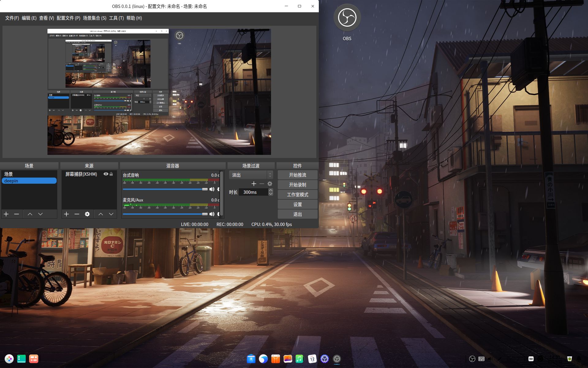Click the onscreen keyboard tray icon
588x368 pixels.
(481, 359)
